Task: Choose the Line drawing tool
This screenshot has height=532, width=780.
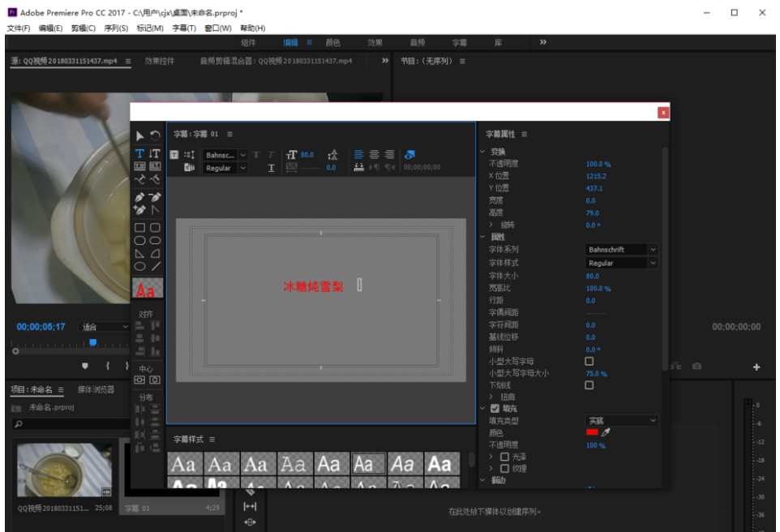Action: [x=155, y=265]
